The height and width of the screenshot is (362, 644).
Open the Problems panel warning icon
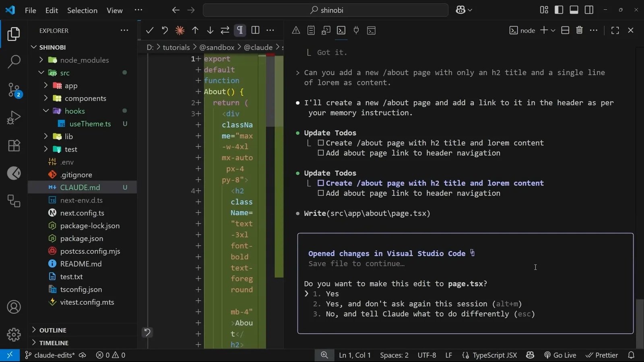296,30
